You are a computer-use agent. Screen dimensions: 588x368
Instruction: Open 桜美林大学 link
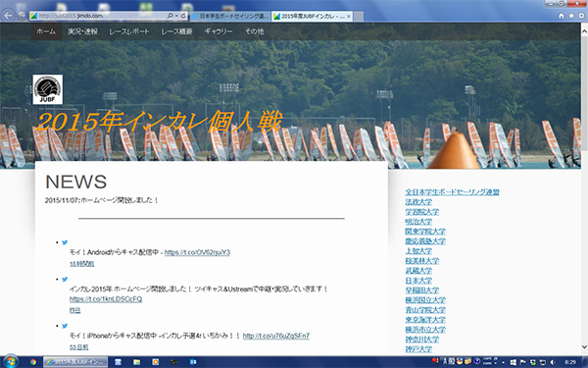pyautogui.click(x=421, y=260)
